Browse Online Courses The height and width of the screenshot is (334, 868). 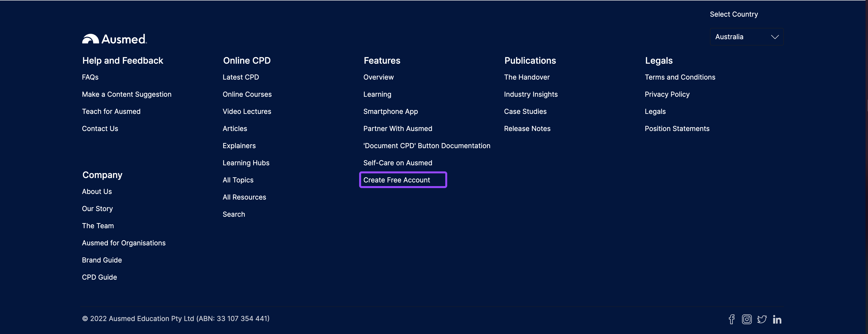click(x=247, y=95)
